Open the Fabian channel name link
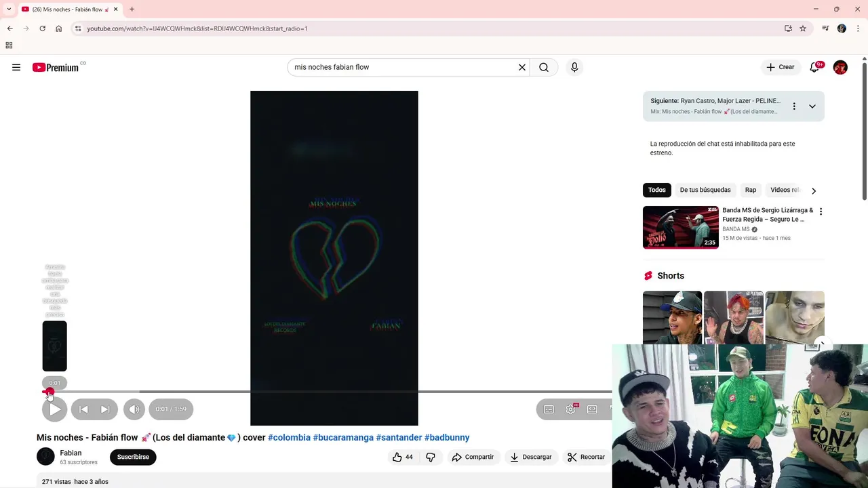Viewport: 868px width, 488px height. (71, 453)
